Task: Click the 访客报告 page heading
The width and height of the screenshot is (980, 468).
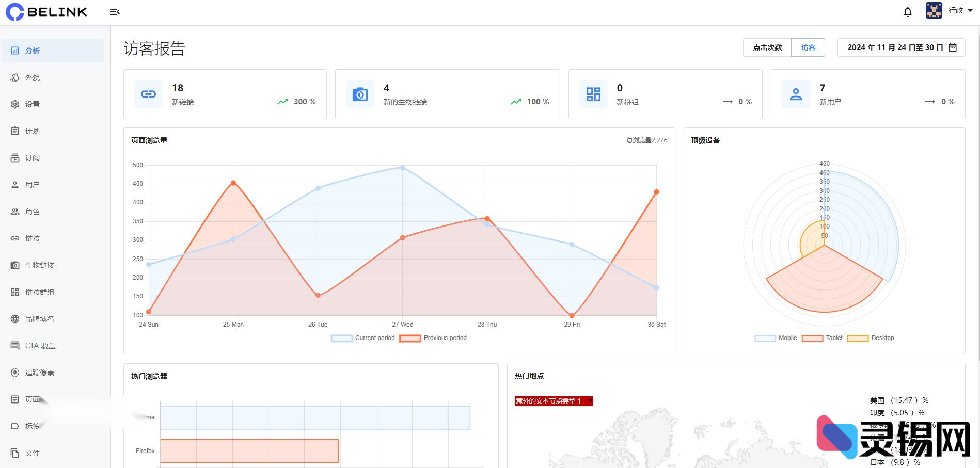Action: point(154,49)
